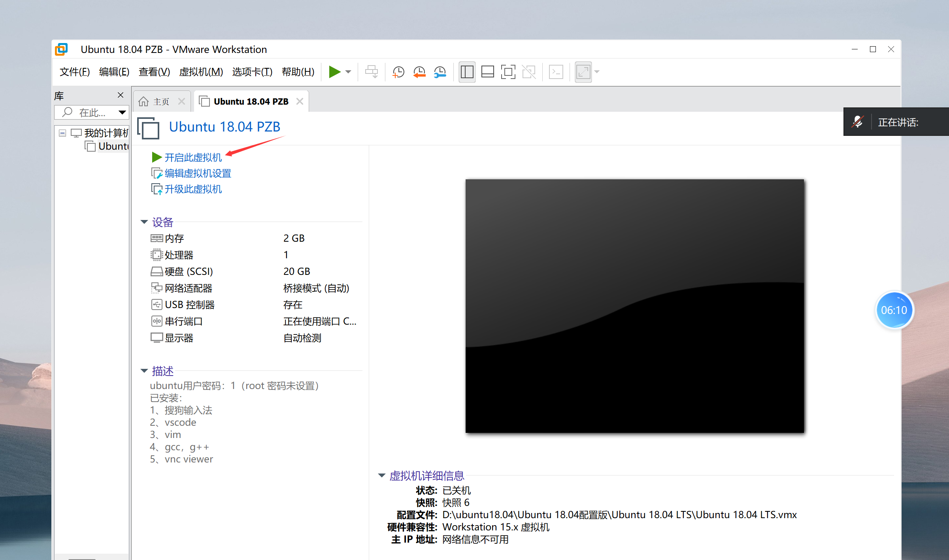949x560 pixels.
Task: Open the snapshot manager icon
Action: pos(440,72)
